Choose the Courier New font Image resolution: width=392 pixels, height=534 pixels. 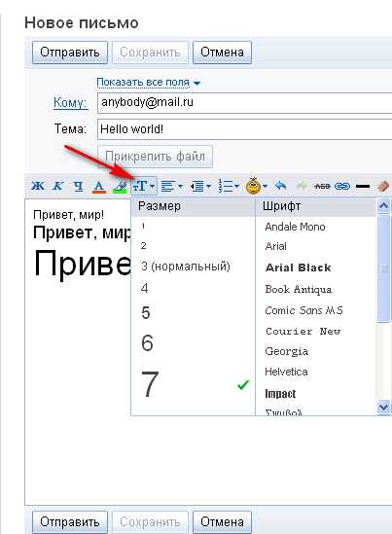303,331
